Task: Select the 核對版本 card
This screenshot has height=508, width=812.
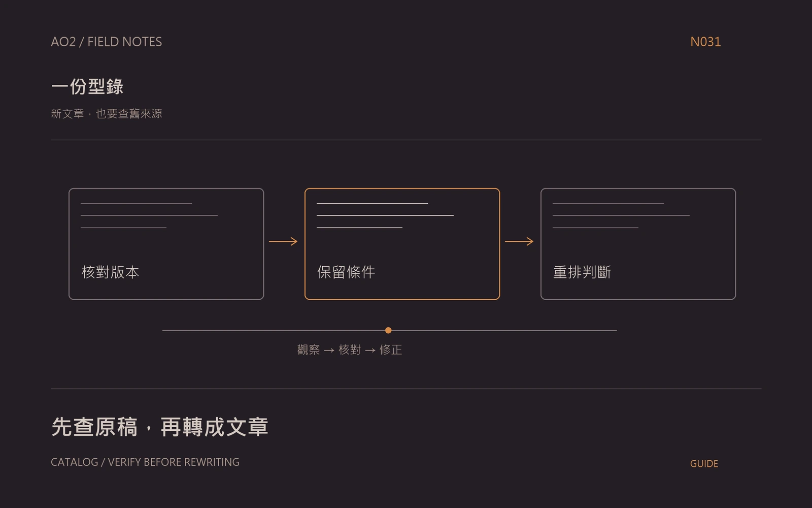Action: 166,244
